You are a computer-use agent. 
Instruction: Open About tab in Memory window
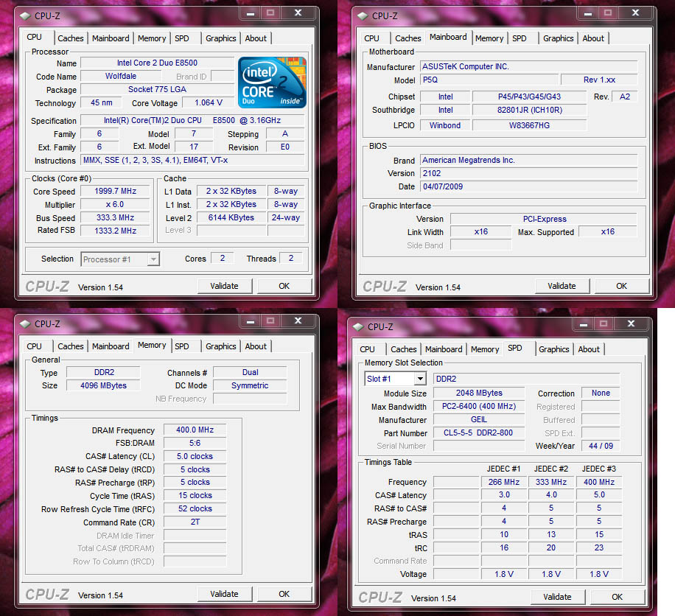[256, 346]
